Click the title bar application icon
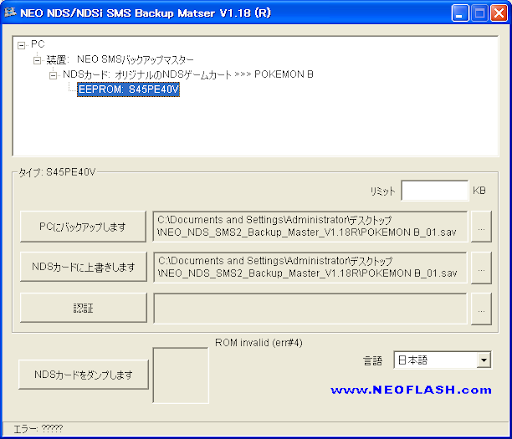 [10, 13]
